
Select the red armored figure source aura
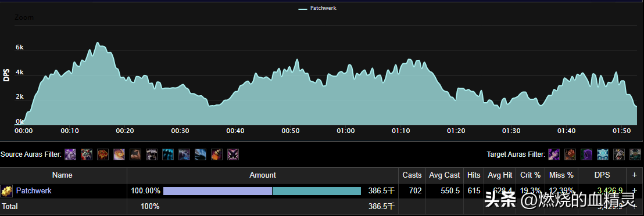87,154
